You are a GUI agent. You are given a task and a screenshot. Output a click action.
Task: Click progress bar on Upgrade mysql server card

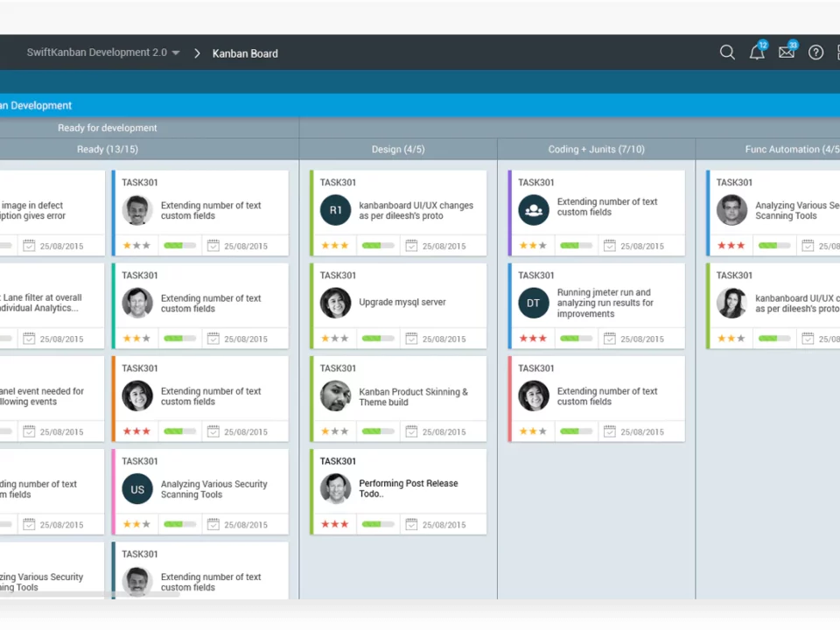pos(378,339)
